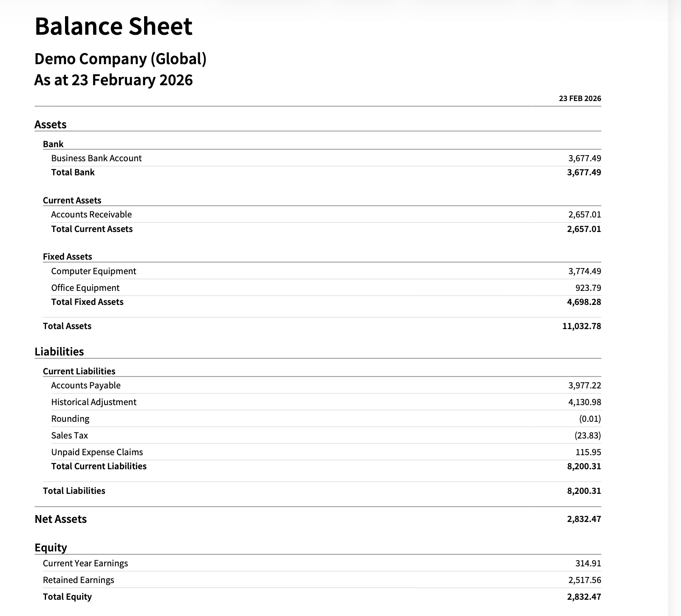681x616 pixels.
Task: Click the Current Year Earnings amount 314.91
Action: pos(588,563)
